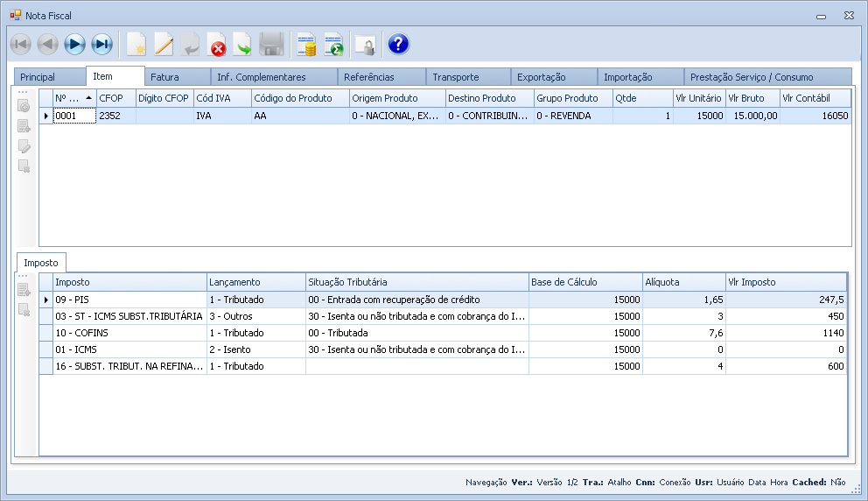Open help with the blue question mark
868x501 pixels.
coord(398,44)
